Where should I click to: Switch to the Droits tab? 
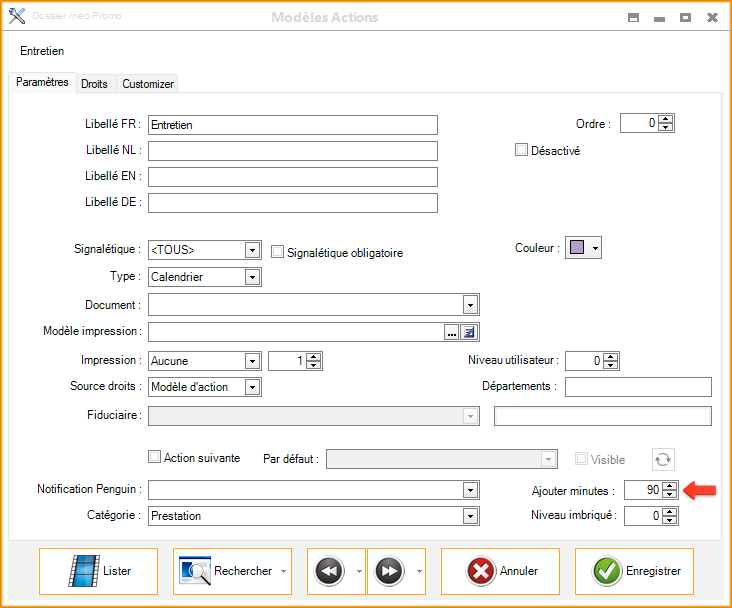click(94, 84)
